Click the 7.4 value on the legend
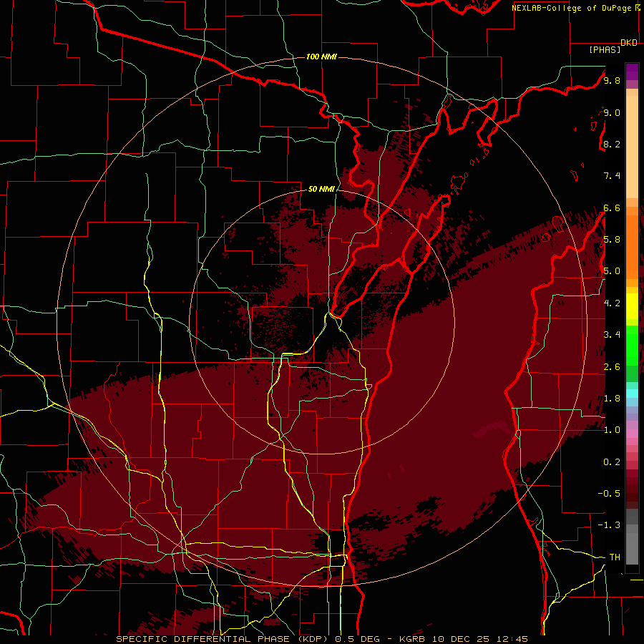Viewport: 644px width, 644px height. [612, 176]
